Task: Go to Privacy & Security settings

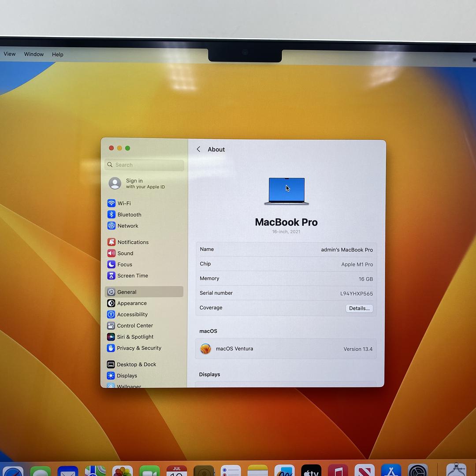Action: click(139, 348)
